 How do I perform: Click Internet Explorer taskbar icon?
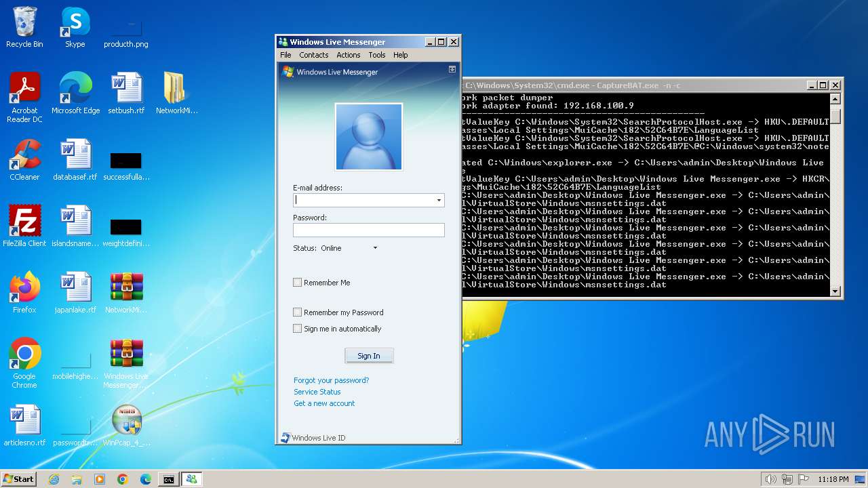tap(54, 479)
